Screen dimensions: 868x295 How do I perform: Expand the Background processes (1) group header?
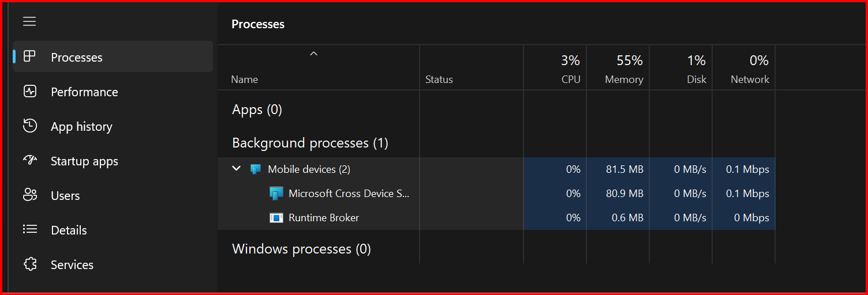(310, 143)
